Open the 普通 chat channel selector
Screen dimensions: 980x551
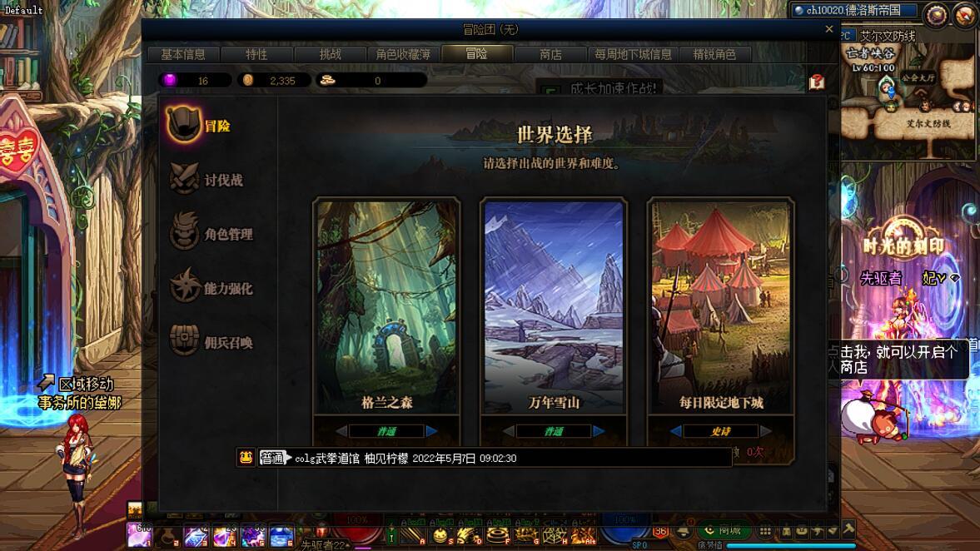pyautogui.click(x=272, y=458)
